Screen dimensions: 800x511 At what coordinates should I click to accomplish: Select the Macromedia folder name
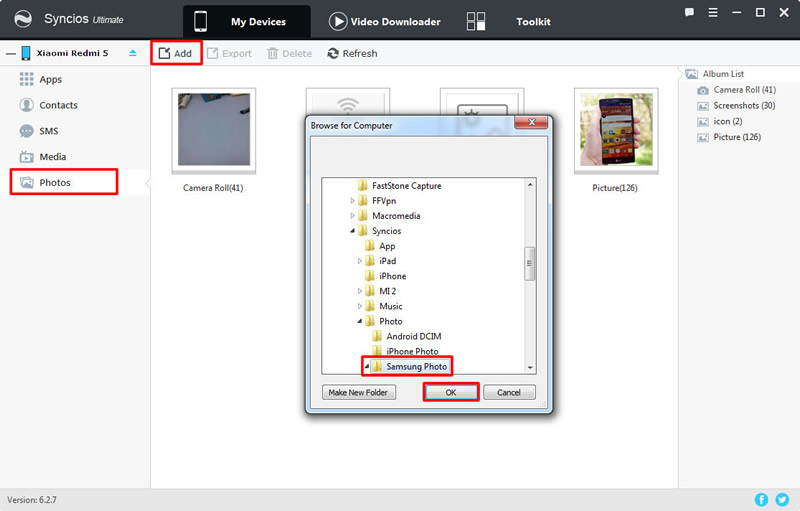pyautogui.click(x=396, y=216)
